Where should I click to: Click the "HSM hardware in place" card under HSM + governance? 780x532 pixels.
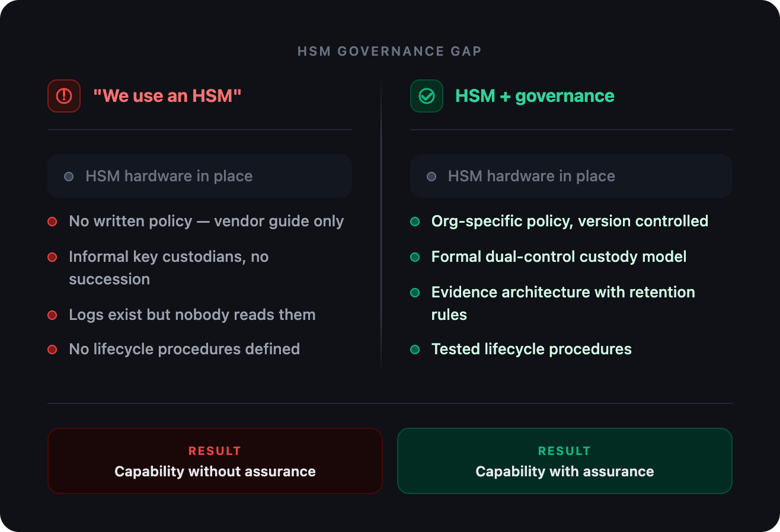[x=571, y=176]
